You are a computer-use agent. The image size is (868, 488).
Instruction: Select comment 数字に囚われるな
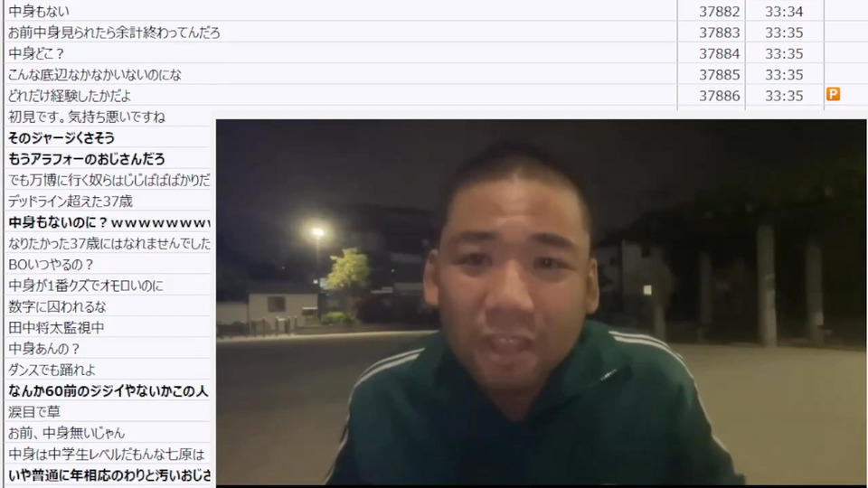tap(57, 306)
